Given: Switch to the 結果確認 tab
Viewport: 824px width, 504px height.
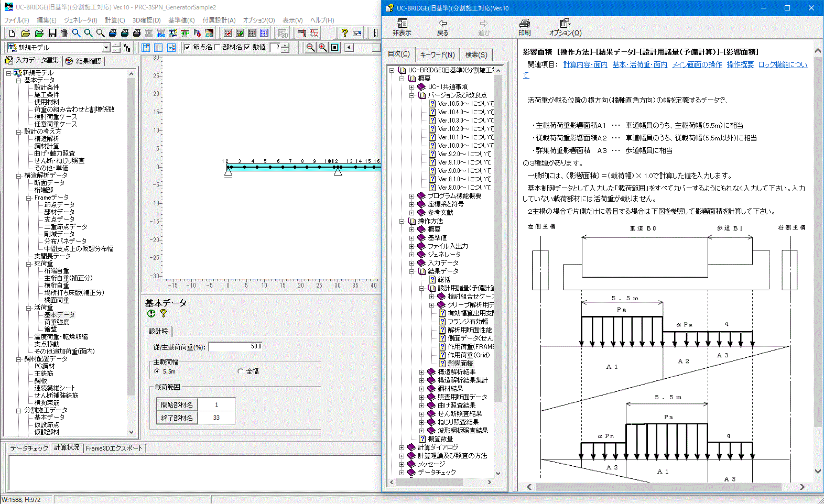Looking at the screenshot, I should point(84,61).
